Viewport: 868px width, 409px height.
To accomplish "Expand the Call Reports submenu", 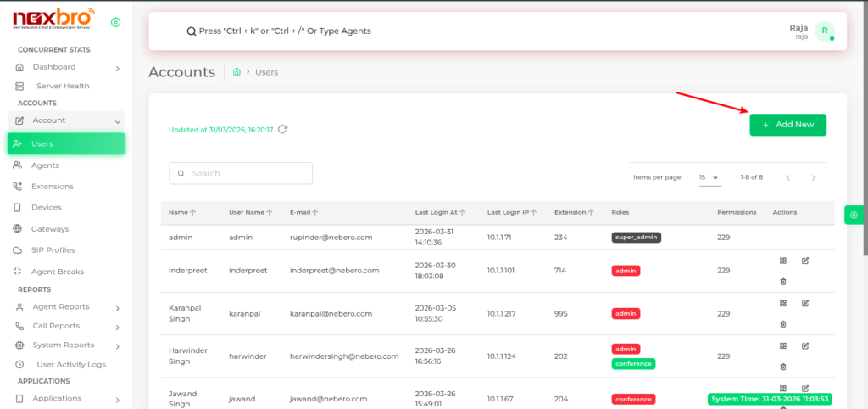I will [118, 326].
